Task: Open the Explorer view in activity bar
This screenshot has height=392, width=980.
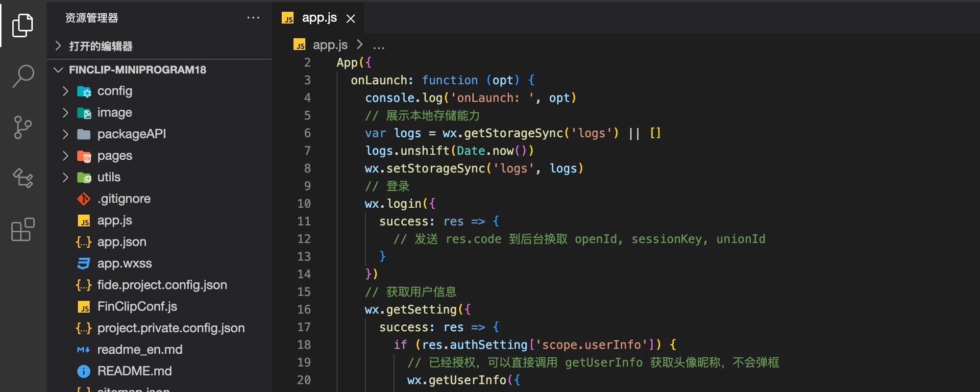Action: tap(23, 25)
